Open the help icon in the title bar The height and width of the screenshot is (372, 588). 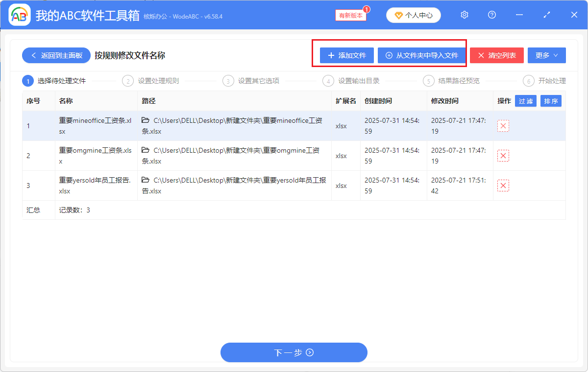[x=491, y=15]
